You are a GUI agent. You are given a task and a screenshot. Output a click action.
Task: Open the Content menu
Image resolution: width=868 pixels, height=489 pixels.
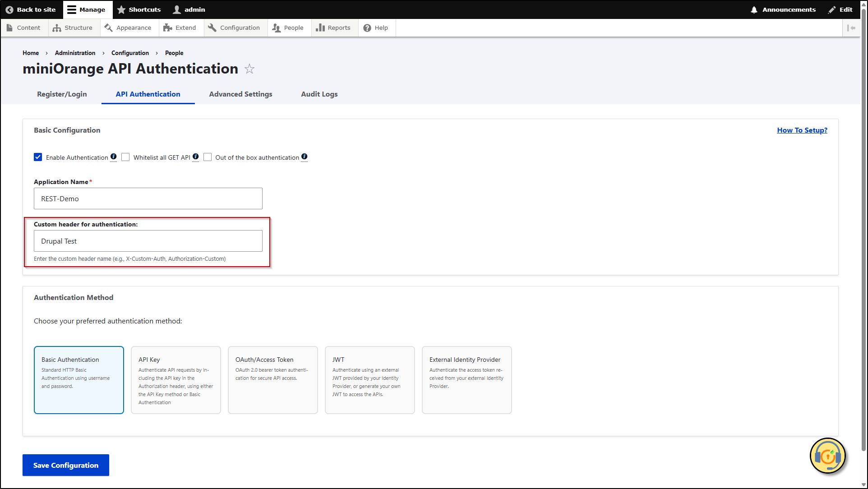[23, 28]
